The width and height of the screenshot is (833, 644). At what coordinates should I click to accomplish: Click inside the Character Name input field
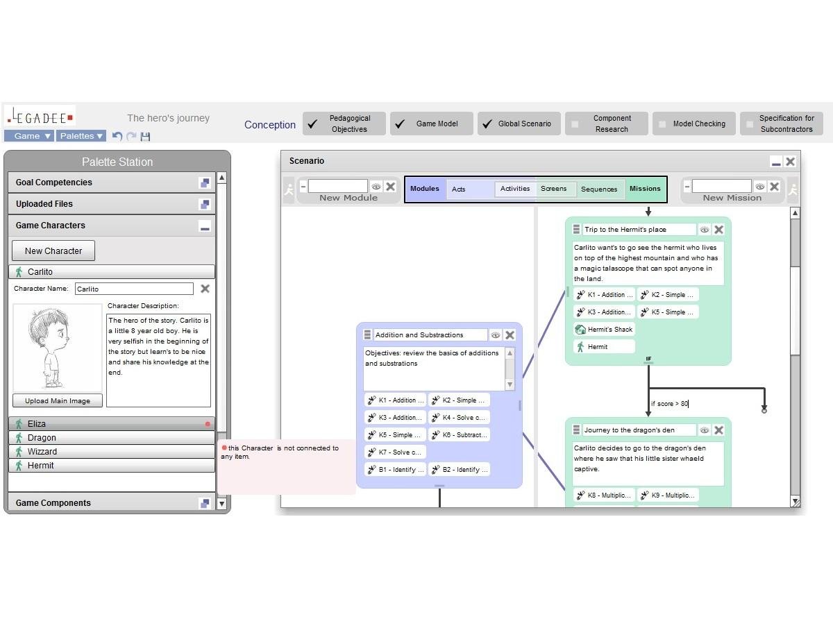click(x=134, y=289)
